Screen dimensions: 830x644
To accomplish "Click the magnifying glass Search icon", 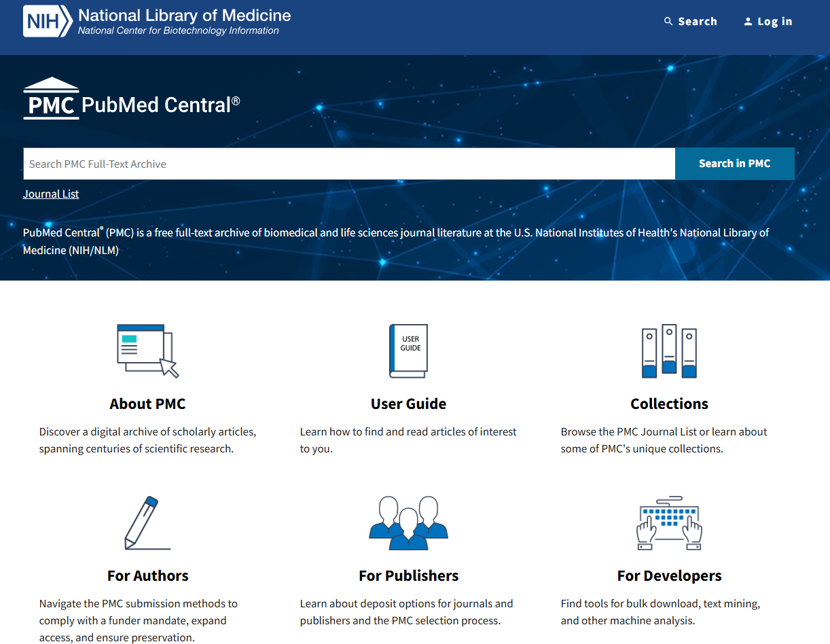I will point(668,21).
